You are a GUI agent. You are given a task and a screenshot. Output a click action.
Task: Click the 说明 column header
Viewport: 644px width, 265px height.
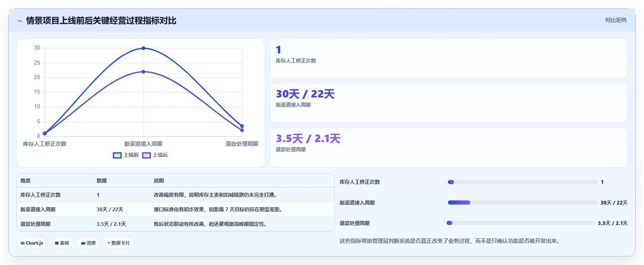(x=159, y=181)
